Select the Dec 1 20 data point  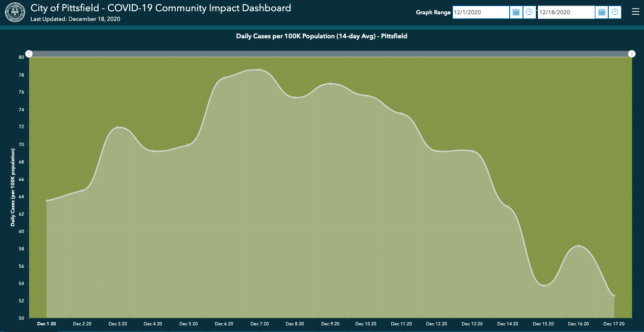coord(46,201)
